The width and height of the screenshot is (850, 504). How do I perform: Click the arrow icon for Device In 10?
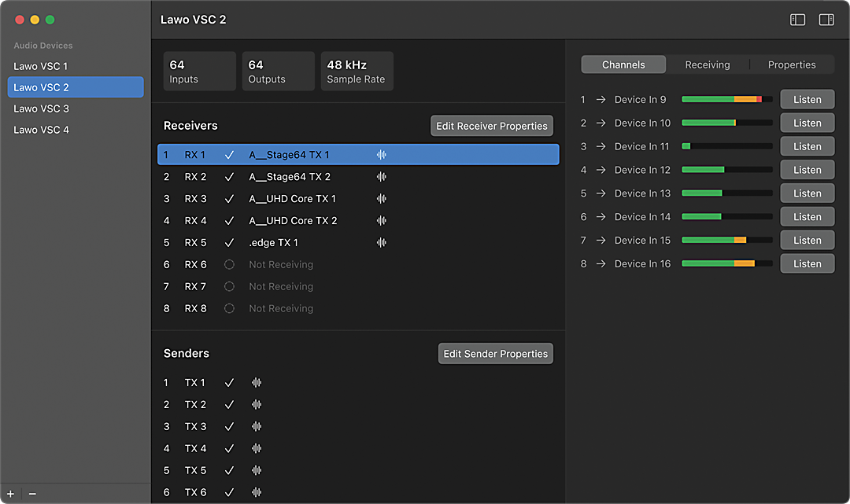[601, 123]
